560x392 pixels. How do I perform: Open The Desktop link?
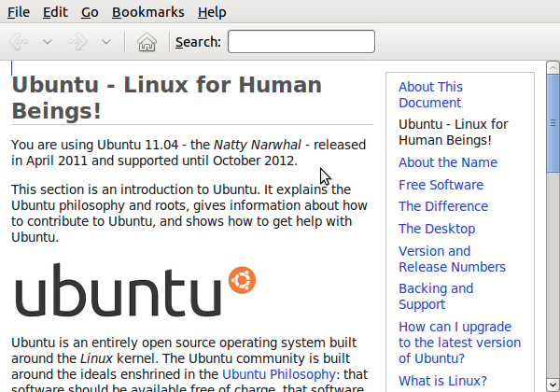pos(437,229)
